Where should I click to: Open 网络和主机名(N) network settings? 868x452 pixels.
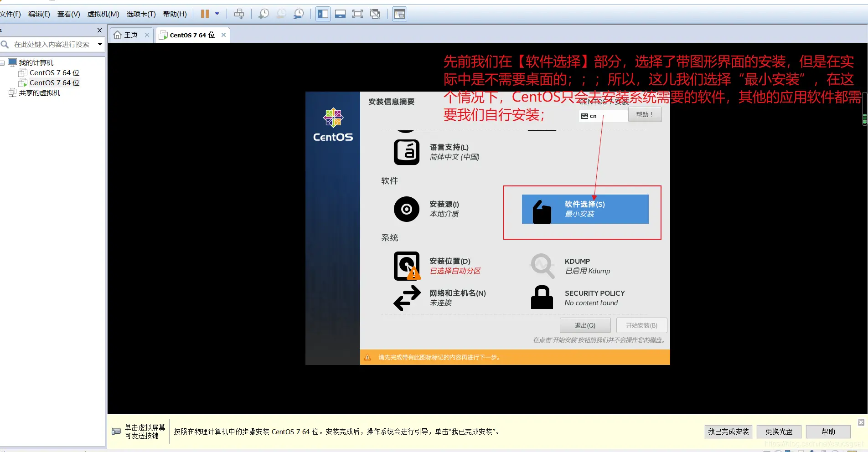pyautogui.click(x=439, y=298)
